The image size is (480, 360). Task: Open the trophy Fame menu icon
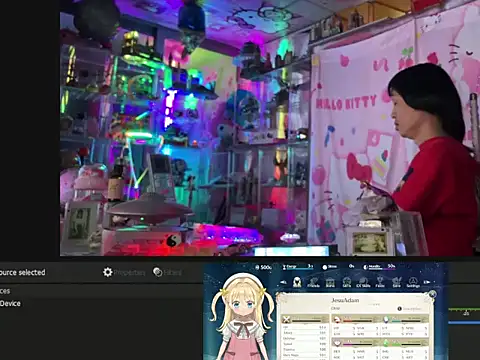tap(380, 283)
